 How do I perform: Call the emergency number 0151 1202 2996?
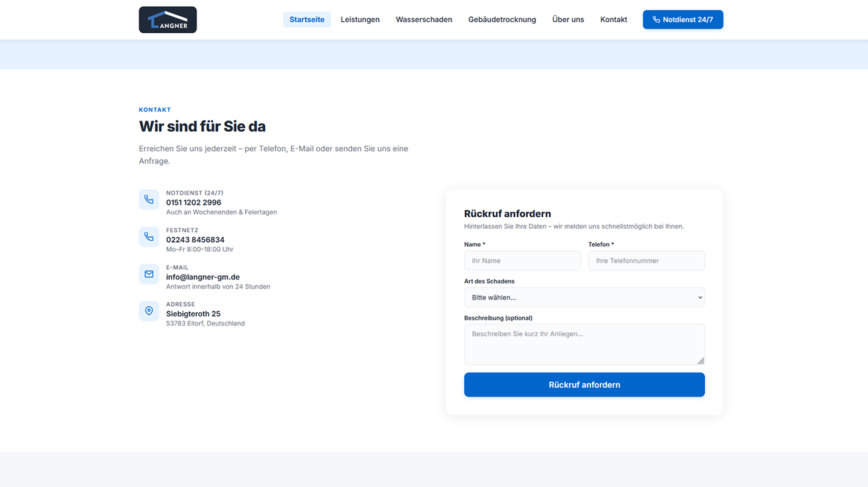pyautogui.click(x=193, y=203)
